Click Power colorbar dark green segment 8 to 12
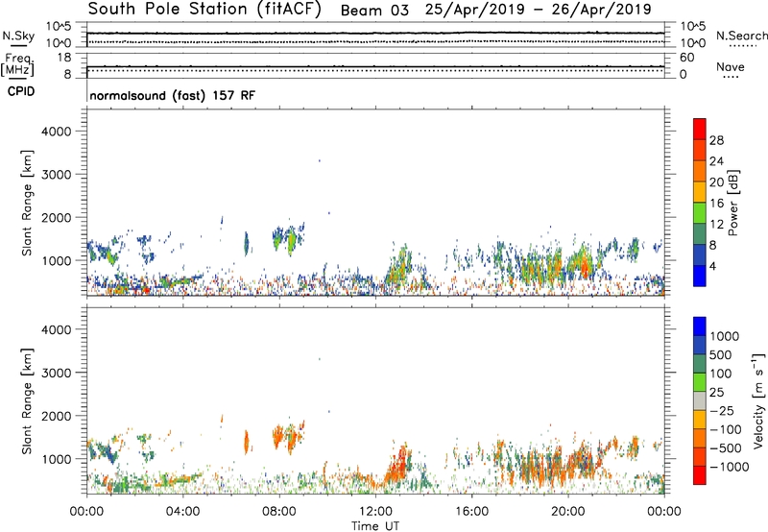 click(700, 234)
